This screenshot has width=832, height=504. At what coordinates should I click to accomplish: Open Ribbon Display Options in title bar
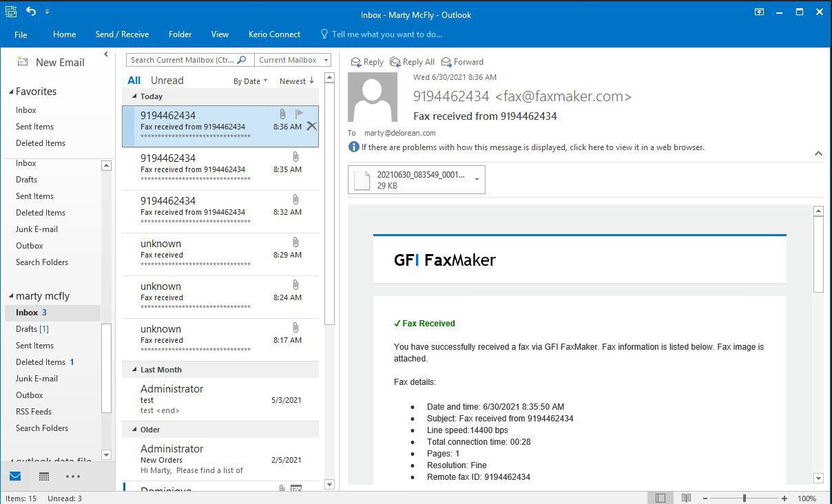click(759, 12)
